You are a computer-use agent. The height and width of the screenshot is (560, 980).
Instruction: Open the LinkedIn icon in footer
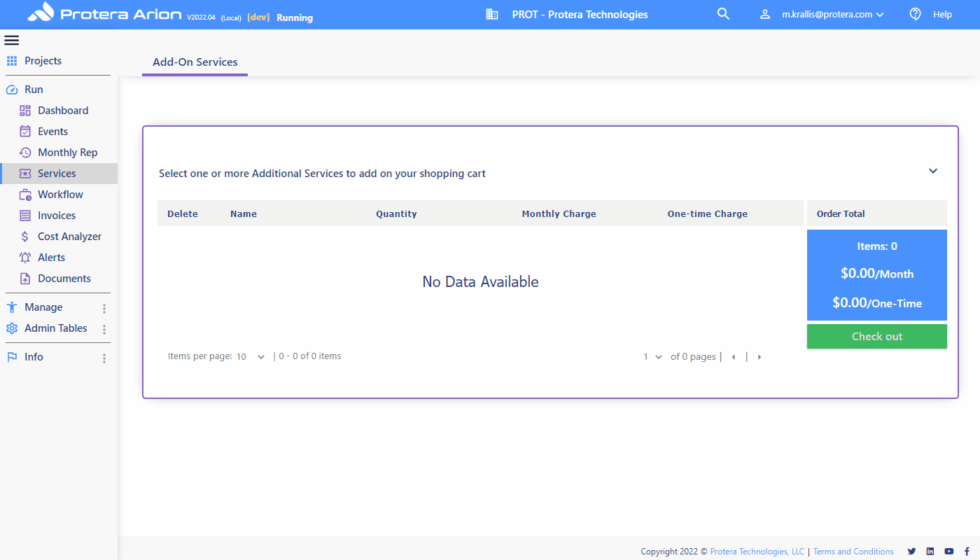[930, 552]
